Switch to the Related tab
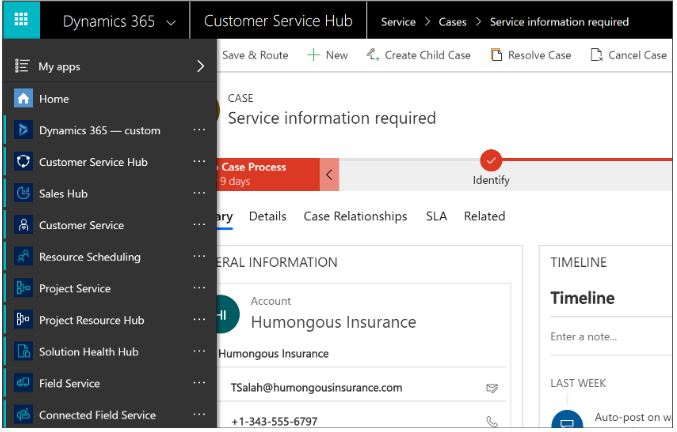Image resolution: width=677 pixels, height=432 pixels. click(x=484, y=216)
